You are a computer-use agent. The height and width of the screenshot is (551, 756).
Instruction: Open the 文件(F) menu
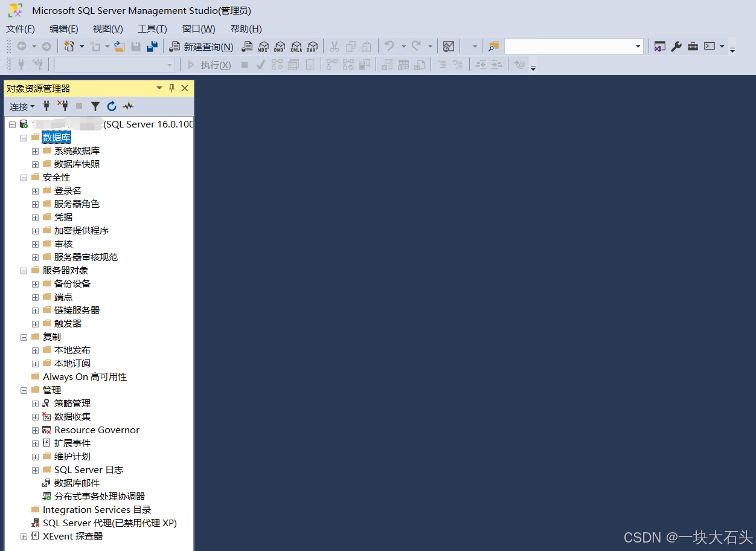pos(21,29)
